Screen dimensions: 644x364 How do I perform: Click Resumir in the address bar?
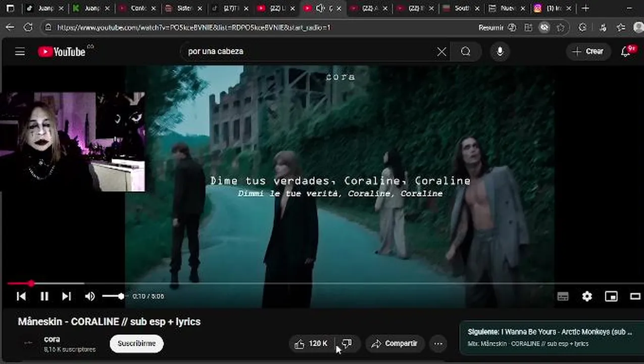(491, 28)
